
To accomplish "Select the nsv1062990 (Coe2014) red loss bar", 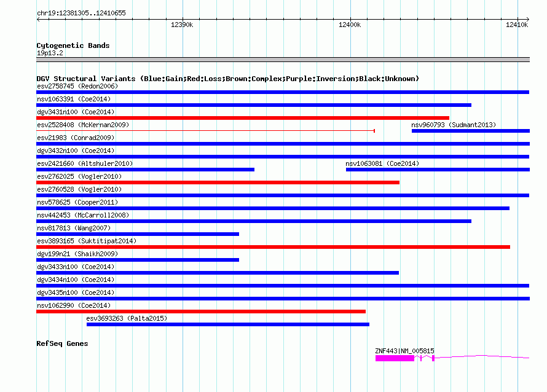I will click(x=201, y=312).
